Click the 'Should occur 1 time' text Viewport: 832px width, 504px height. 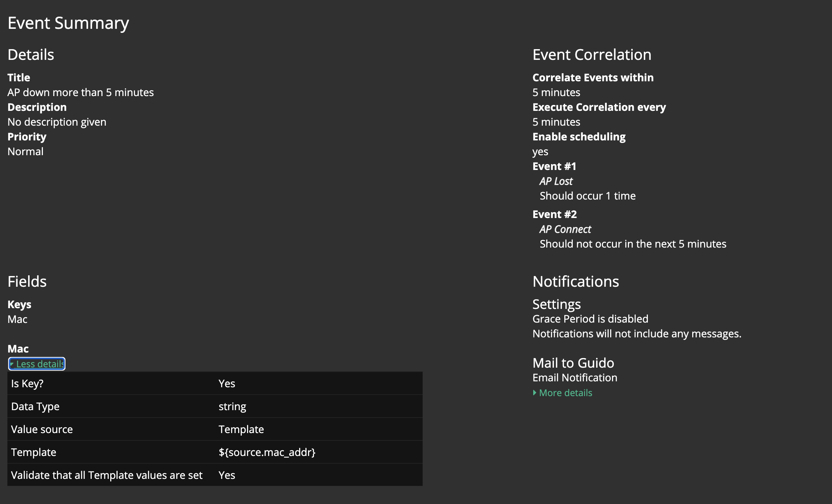coord(588,196)
